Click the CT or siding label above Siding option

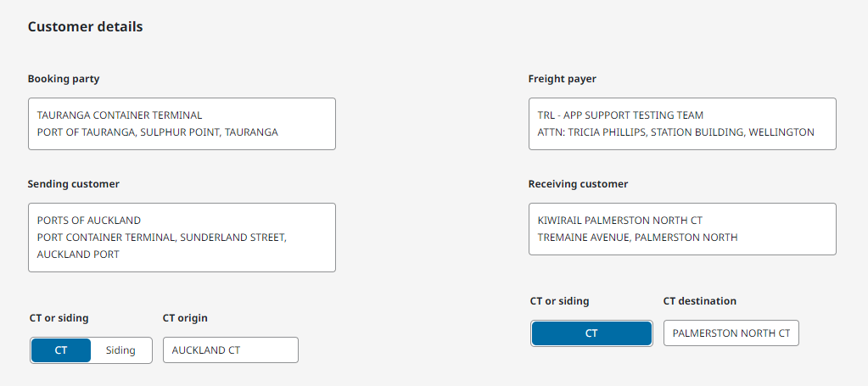point(59,318)
